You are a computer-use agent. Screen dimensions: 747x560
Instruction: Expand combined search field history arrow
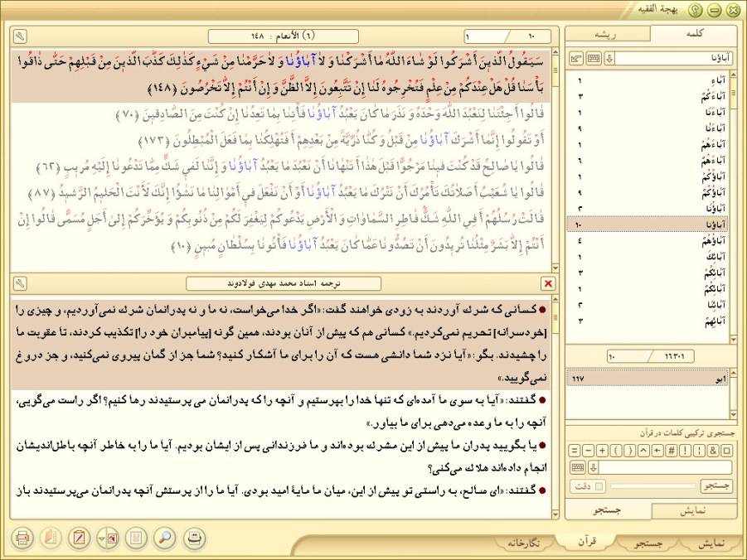593,467
